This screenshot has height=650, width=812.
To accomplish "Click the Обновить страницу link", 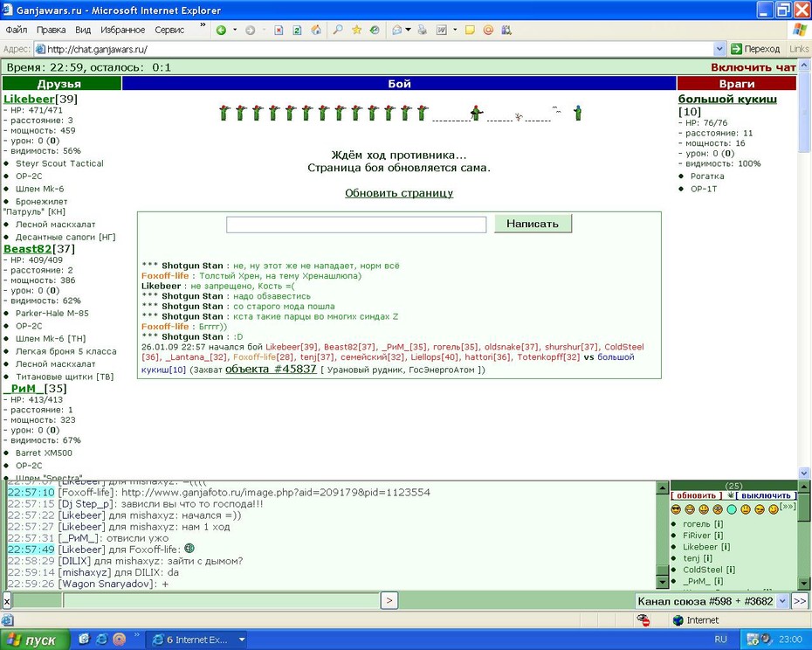I will 399,193.
